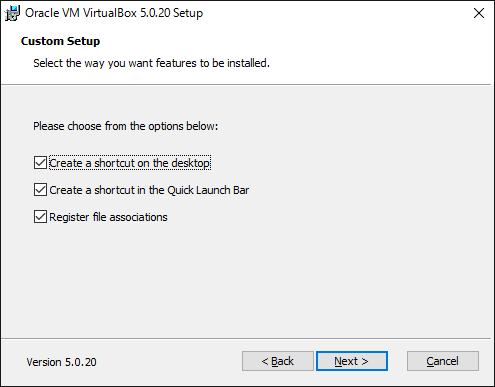Click the 'Please choose from the options below' text
Screen dimensions: 495x387
click(x=125, y=126)
